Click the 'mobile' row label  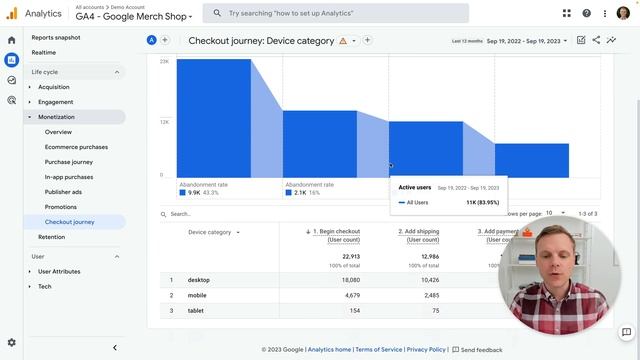pos(197,296)
